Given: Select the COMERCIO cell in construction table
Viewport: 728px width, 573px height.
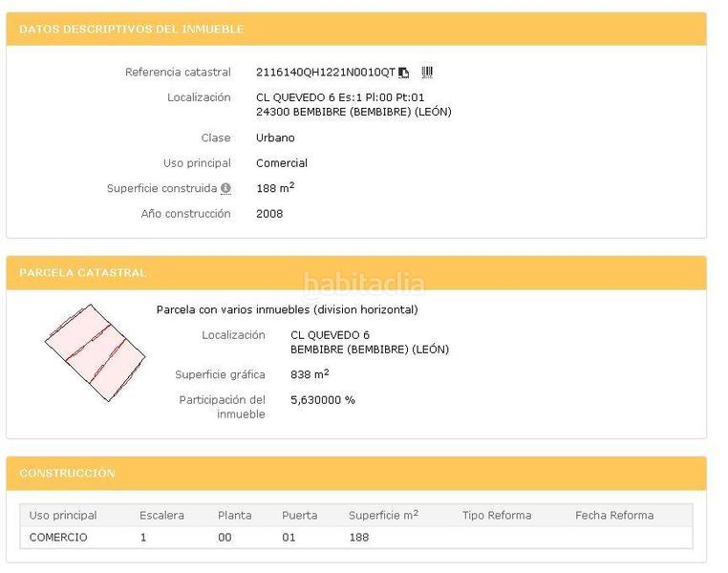Looking at the screenshot, I should point(58,538).
